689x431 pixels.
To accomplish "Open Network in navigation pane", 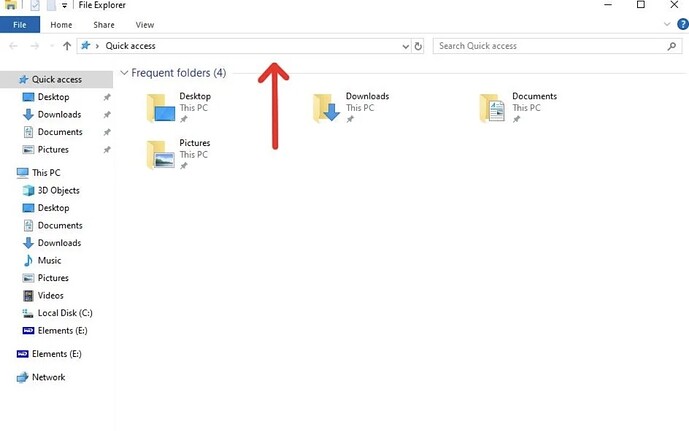I will tap(48, 377).
